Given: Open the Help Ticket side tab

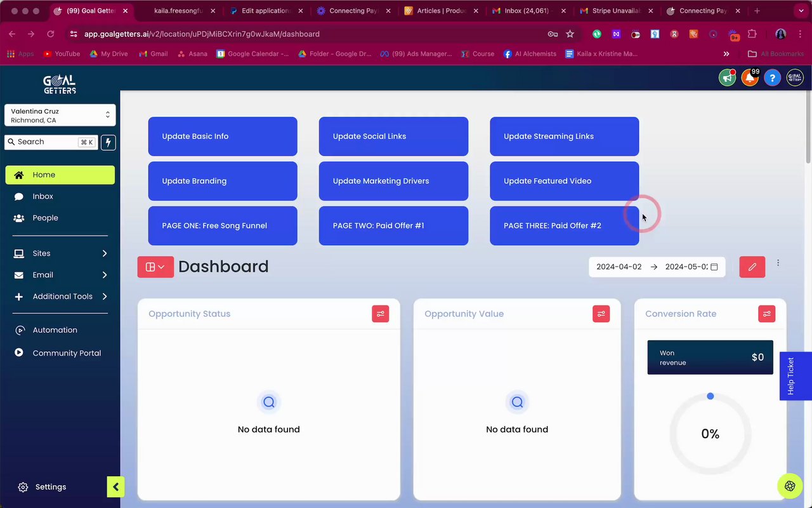Looking at the screenshot, I should point(796,376).
